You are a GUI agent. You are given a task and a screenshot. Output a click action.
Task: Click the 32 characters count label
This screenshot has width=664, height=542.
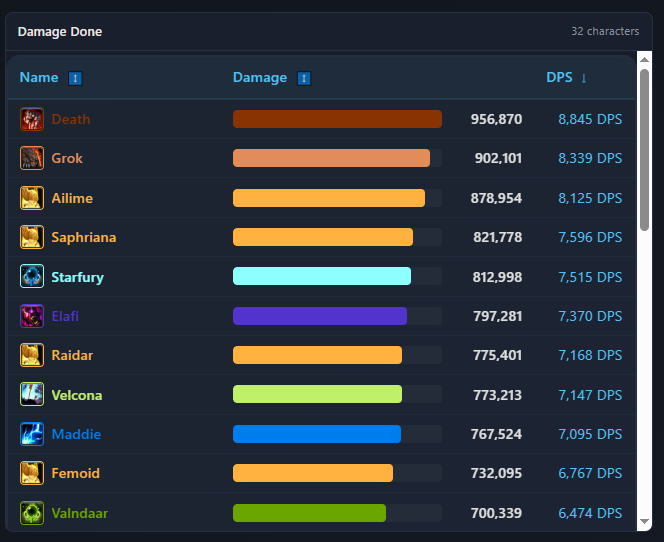(x=605, y=31)
